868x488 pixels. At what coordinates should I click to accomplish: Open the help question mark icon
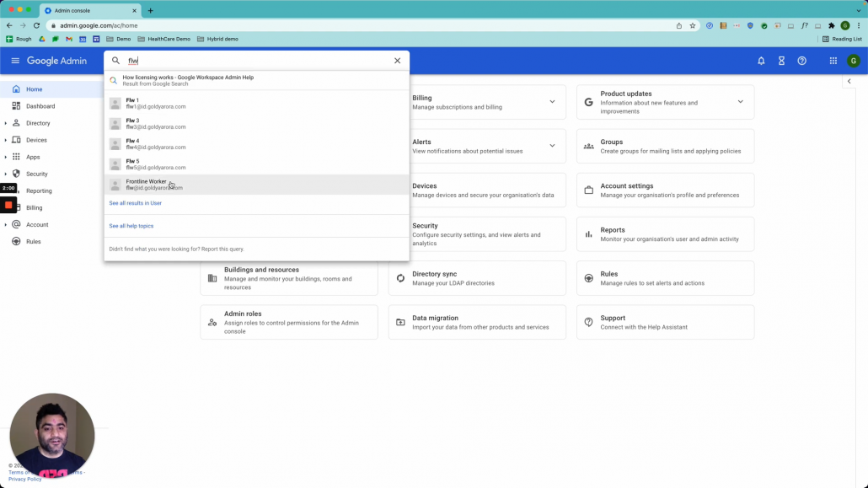(x=801, y=61)
